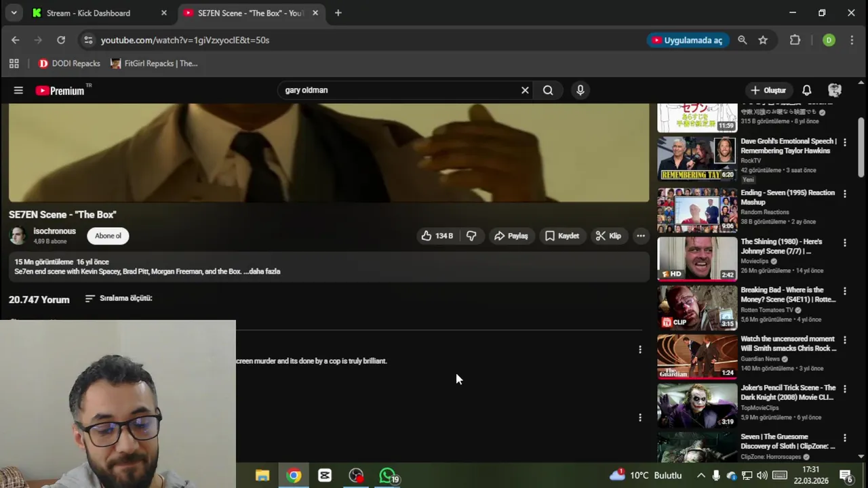868x488 pixels.
Task: Click the Klip clip button
Action: (608, 236)
